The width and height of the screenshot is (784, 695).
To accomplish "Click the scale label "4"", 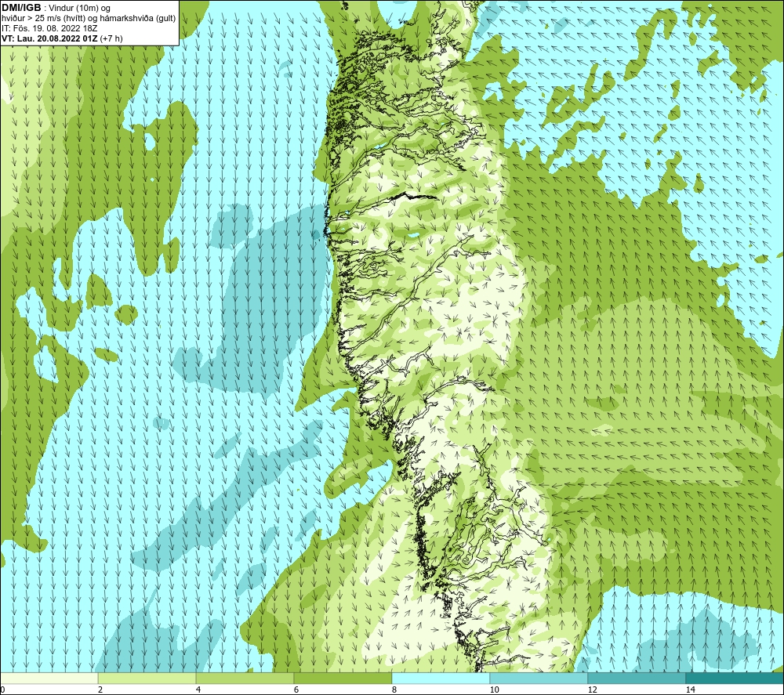I will [x=198, y=690].
